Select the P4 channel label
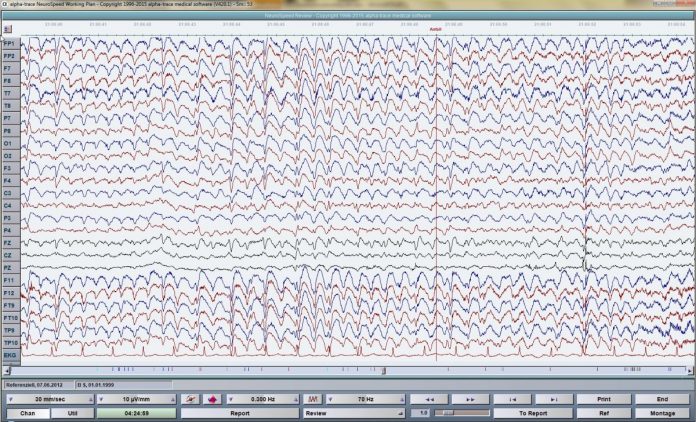The height and width of the screenshot is (422, 696). 11,230
